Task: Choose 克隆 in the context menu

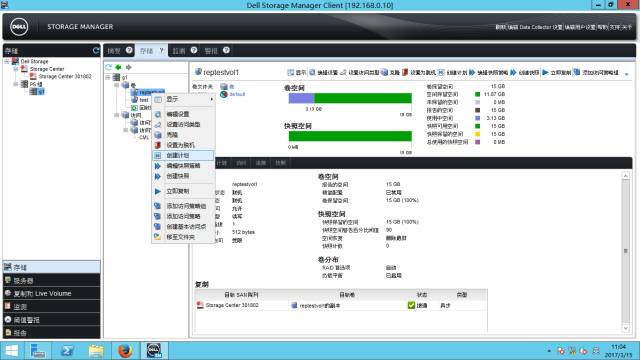Action: 183,135
